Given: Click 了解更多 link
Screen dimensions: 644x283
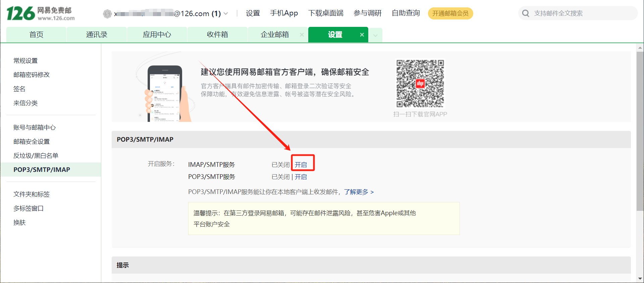Looking at the screenshot, I should pos(359,192).
